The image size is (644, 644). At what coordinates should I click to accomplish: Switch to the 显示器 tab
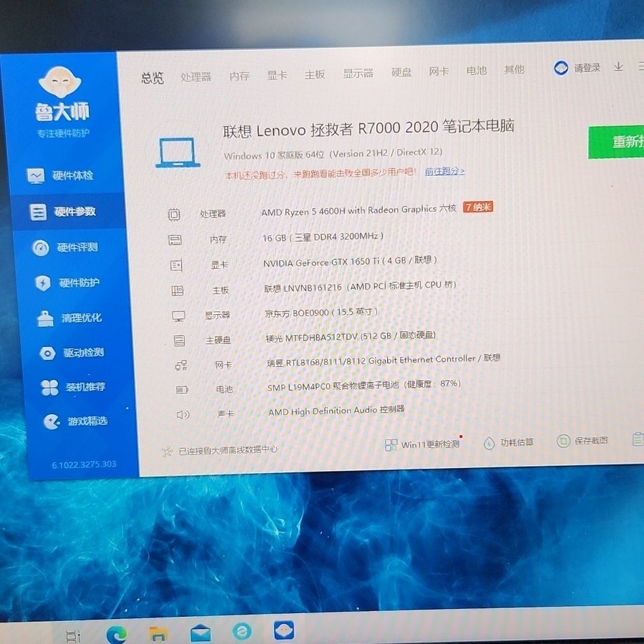pos(358,74)
